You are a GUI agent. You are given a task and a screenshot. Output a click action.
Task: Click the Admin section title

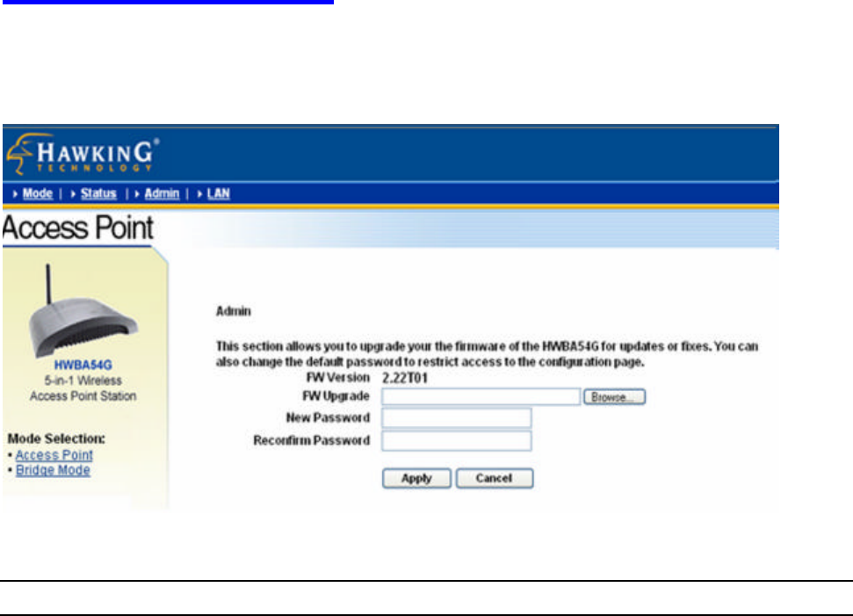click(x=234, y=311)
